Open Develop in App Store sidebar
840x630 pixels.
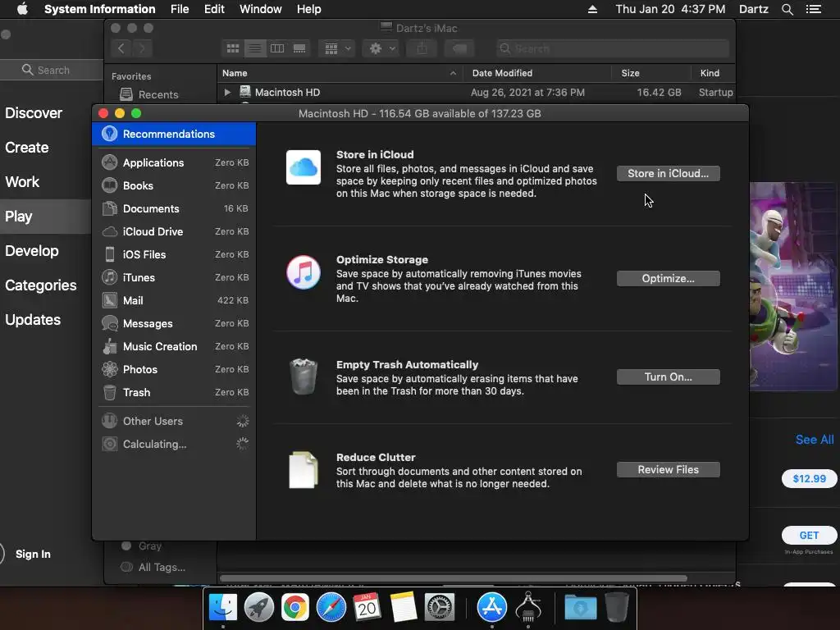coord(32,251)
